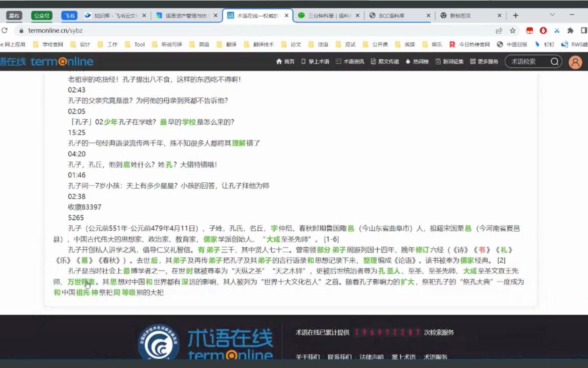The image size is (588, 368).
Task: Click the highlighted term 整理
Action: click(370, 261)
